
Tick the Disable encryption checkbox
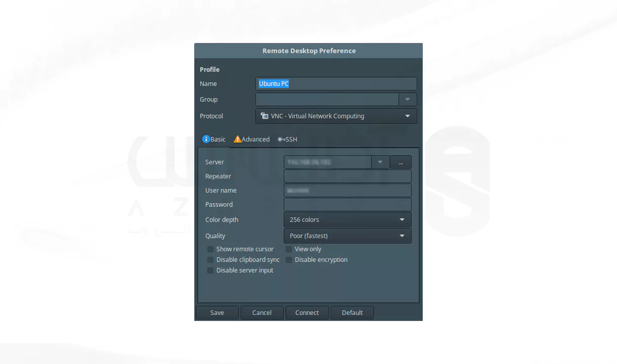[x=289, y=260]
